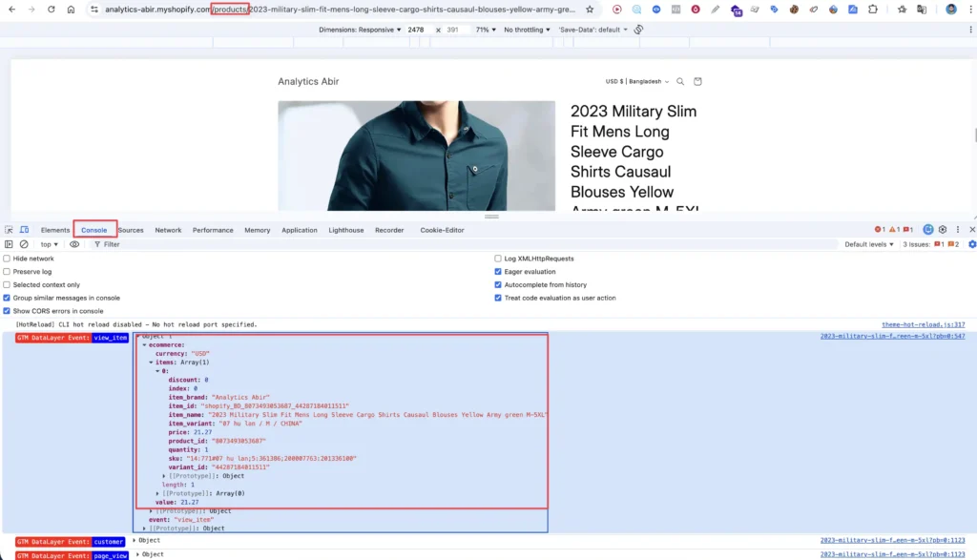Viewport: 977px width, 560px height.
Task: Open the console Filter icon
Action: click(x=100, y=244)
